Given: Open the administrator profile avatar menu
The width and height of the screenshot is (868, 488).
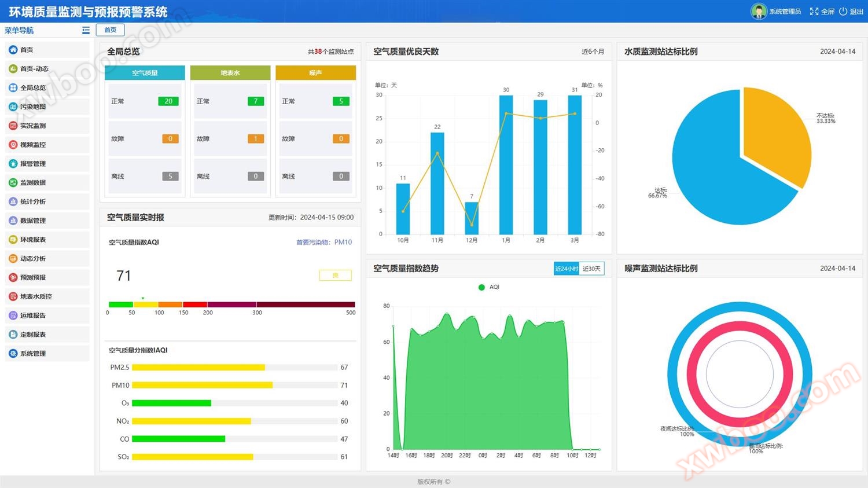Looking at the screenshot, I should (x=759, y=11).
